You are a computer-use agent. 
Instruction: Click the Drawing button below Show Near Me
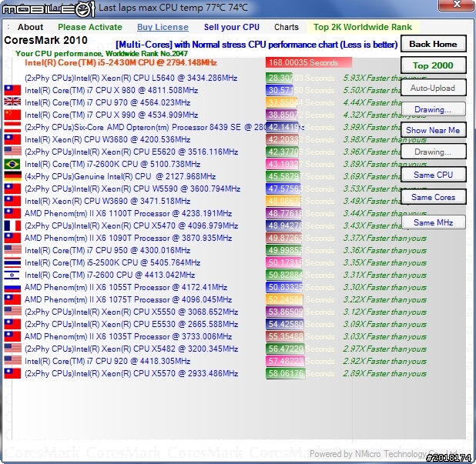[433, 152]
